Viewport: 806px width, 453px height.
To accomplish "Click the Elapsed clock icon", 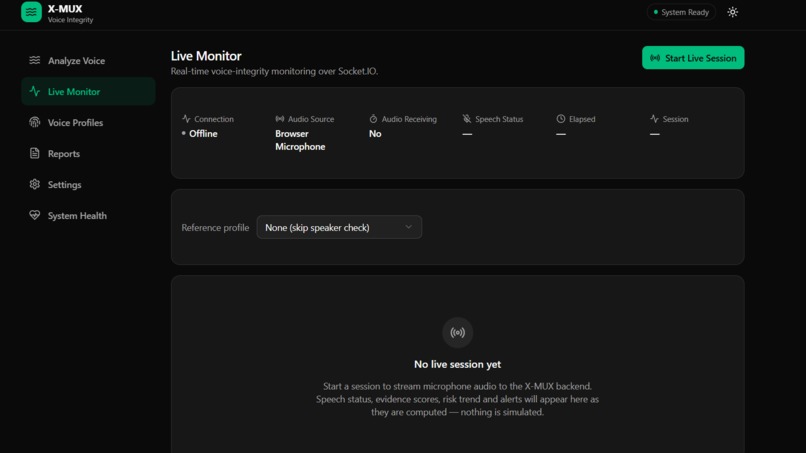I will (561, 119).
